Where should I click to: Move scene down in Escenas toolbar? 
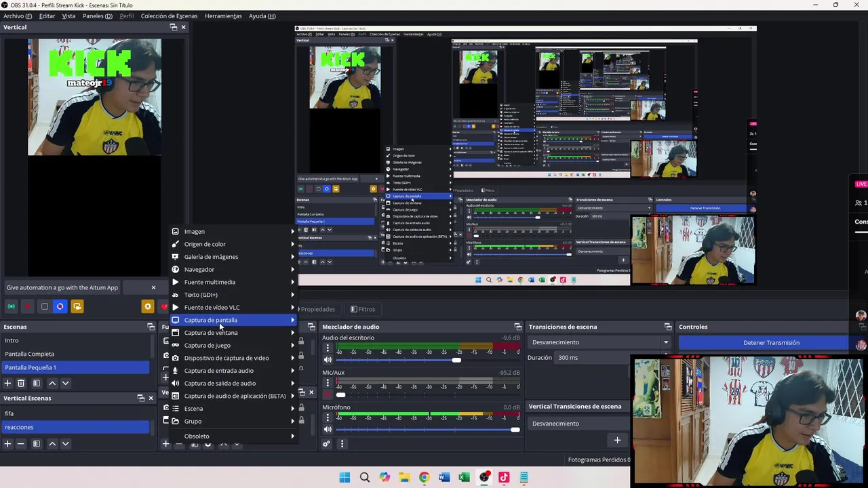[x=65, y=383]
